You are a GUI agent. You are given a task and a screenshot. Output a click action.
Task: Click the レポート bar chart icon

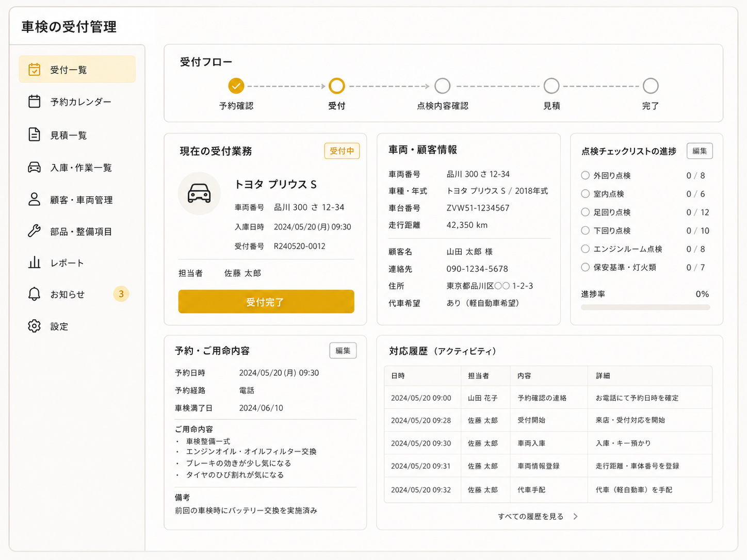point(34,262)
